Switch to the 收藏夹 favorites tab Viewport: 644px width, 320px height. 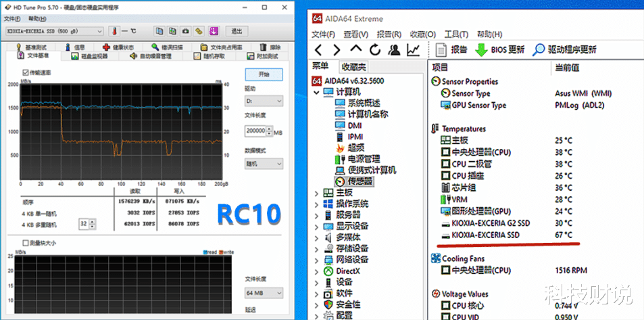click(x=353, y=66)
